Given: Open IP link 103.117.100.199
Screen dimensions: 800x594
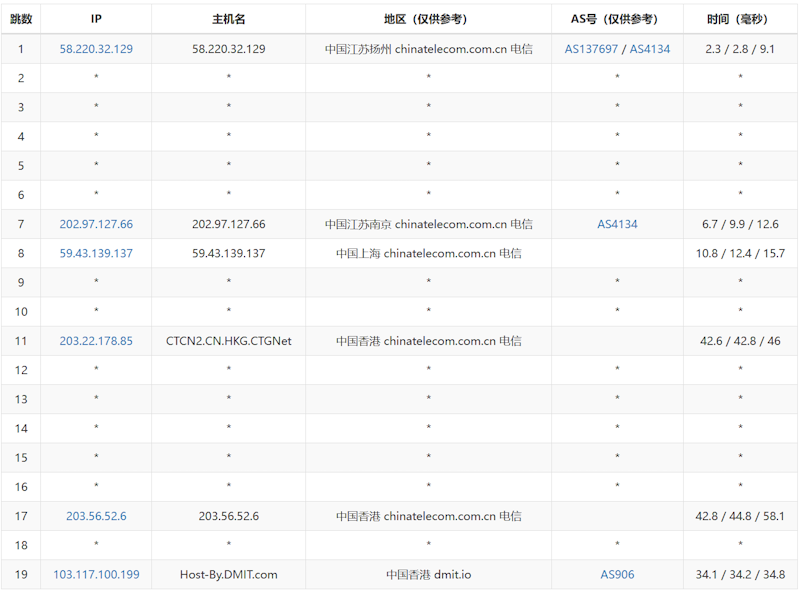Looking at the screenshot, I should (x=96, y=575).
